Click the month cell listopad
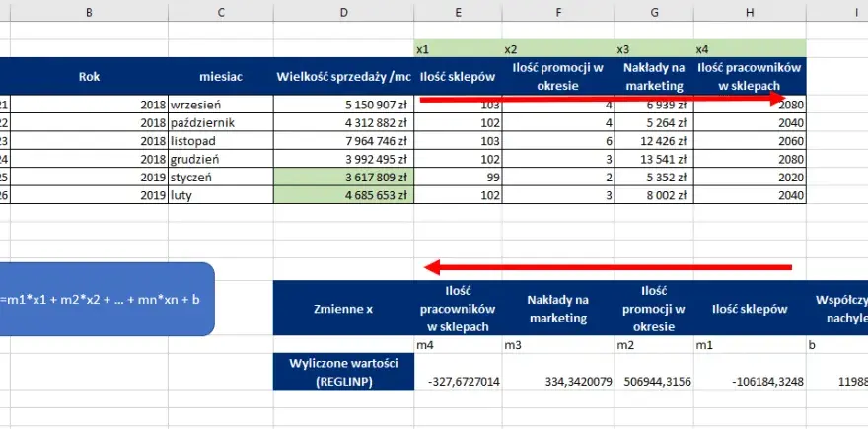This screenshot has width=868, height=429. click(221, 141)
